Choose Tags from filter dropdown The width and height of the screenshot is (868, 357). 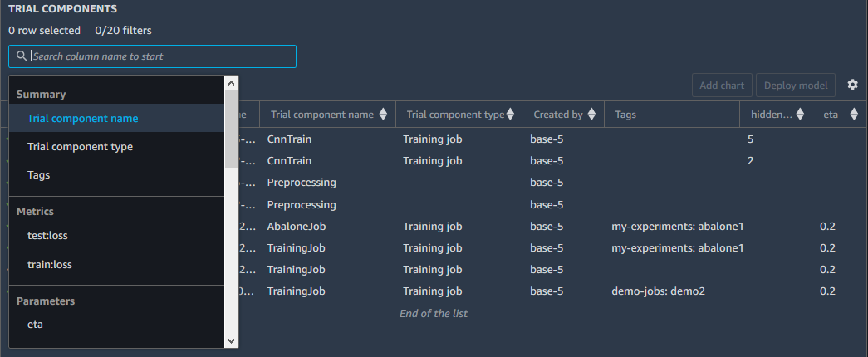(x=39, y=175)
